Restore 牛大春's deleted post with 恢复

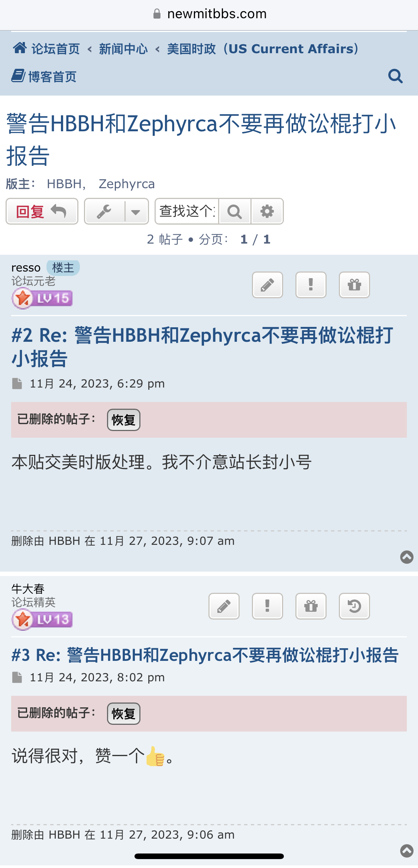[x=124, y=714]
